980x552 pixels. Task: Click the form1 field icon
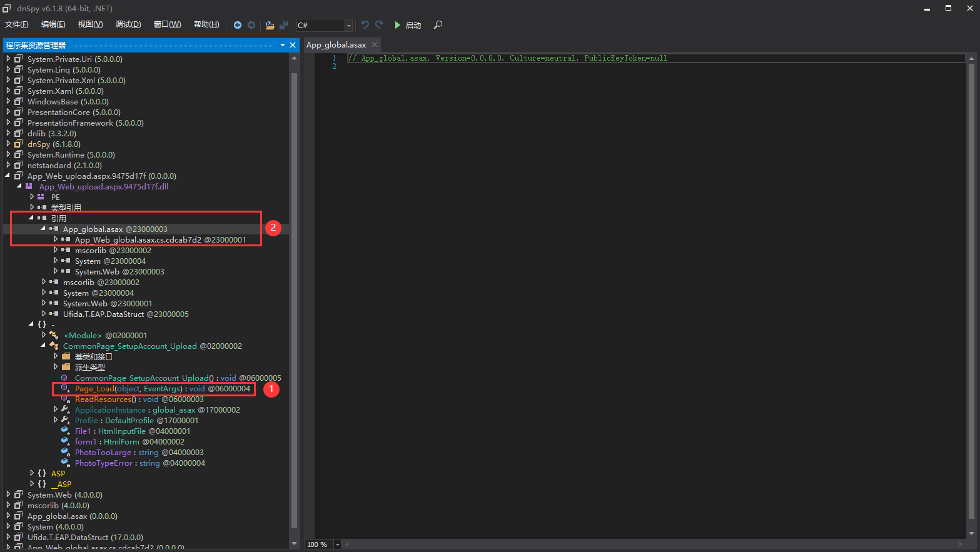65,441
